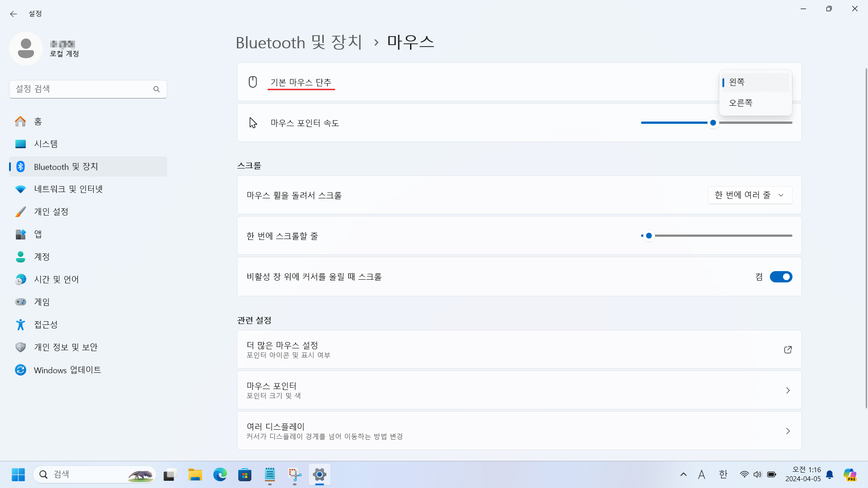Click the search magnifier icon in settings search

click(x=156, y=89)
